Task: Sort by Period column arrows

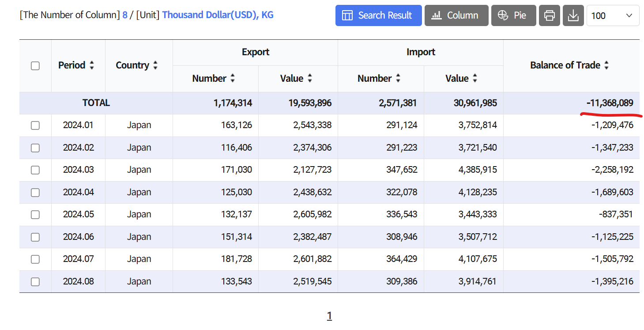Action: tap(92, 65)
